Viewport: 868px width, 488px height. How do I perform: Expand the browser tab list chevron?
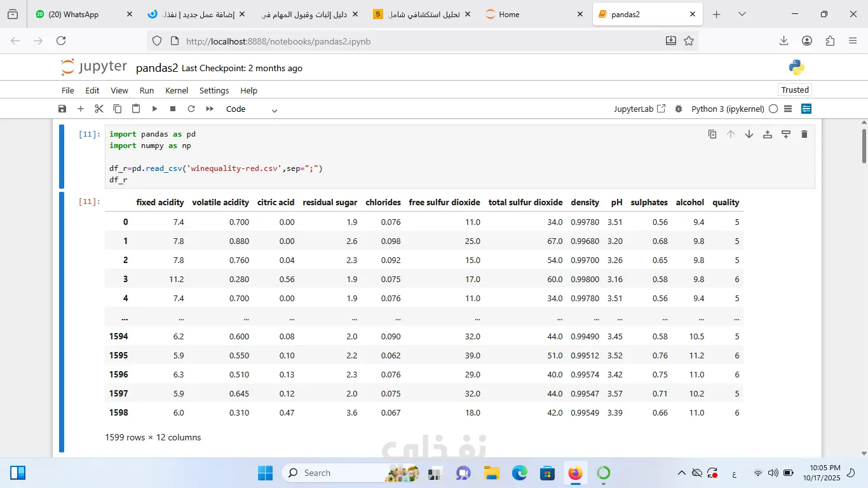pyautogui.click(x=742, y=15)
